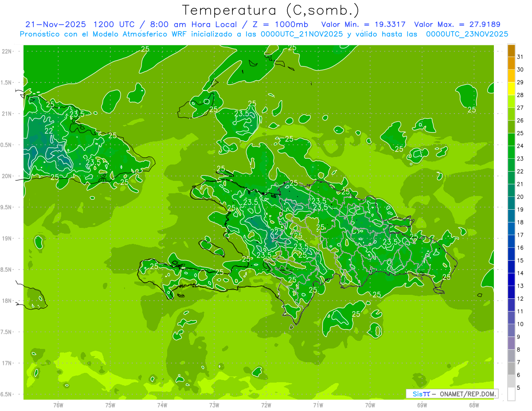The image size is (532, 411).
Task: Click the color scale label "16"
Action: (x=520, y=248)
